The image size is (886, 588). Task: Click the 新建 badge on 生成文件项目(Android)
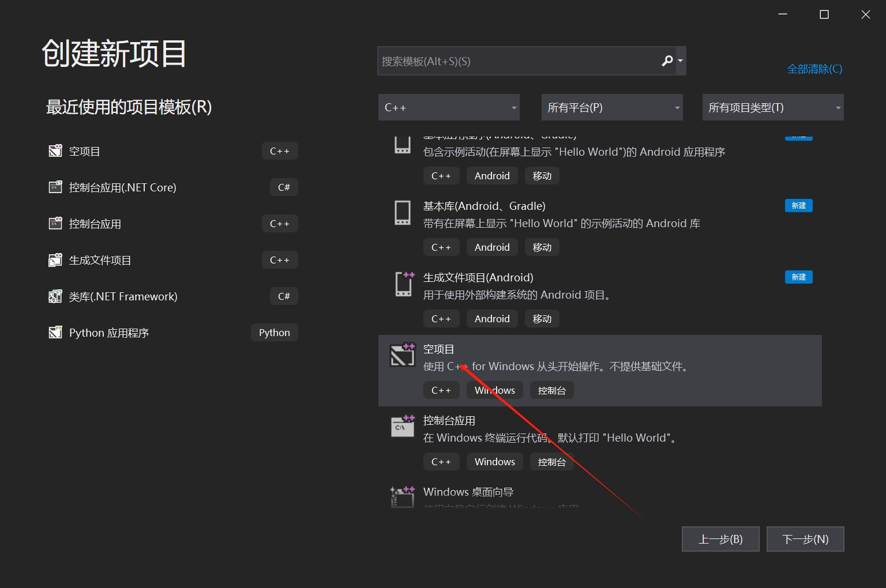(799, 277)
